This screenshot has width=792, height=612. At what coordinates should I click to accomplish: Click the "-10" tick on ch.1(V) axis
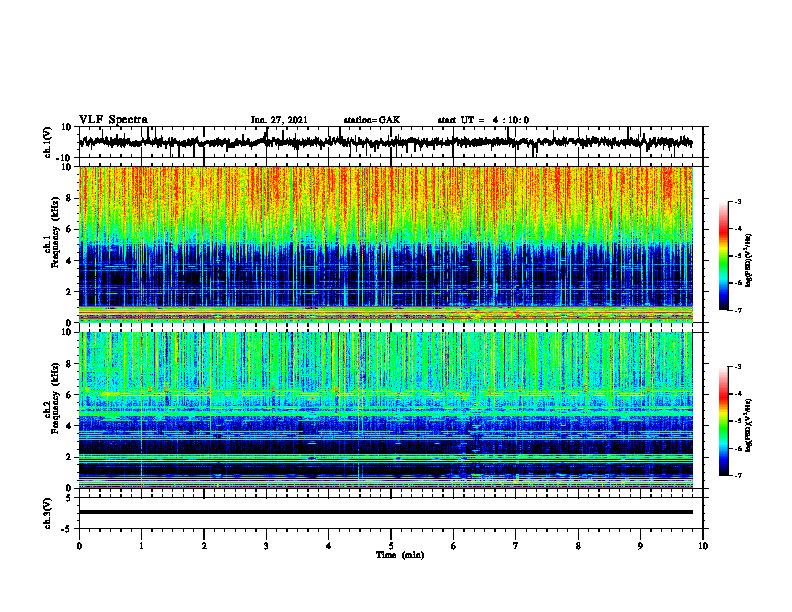point(65,158)
